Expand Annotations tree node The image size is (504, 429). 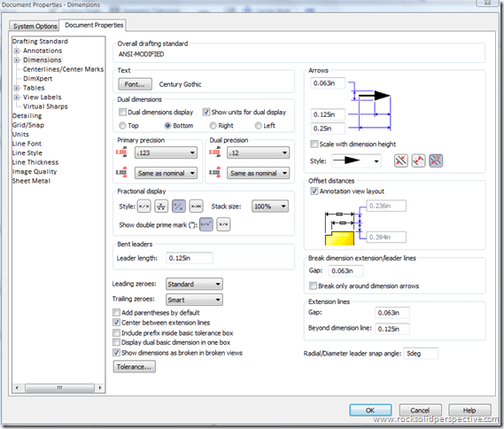(x=17, y=51)
